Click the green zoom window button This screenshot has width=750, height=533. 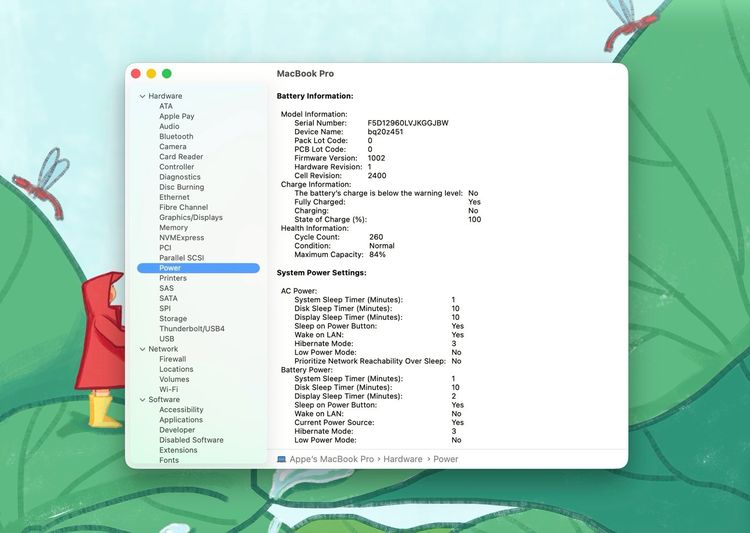pos(167,74)
